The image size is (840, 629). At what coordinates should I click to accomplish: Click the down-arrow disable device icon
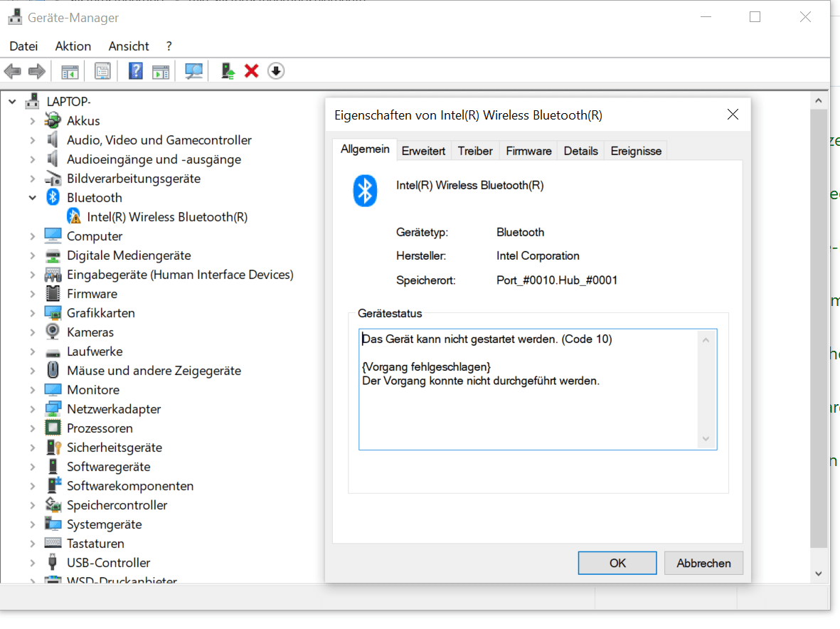[x=276, y=70]
